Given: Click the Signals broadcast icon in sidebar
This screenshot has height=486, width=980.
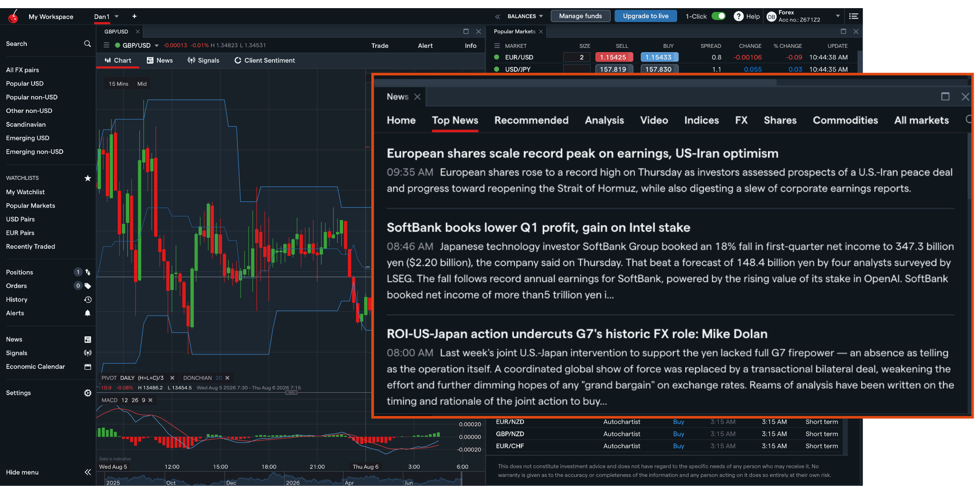Looking at the screenshot, I should [88, 353].
